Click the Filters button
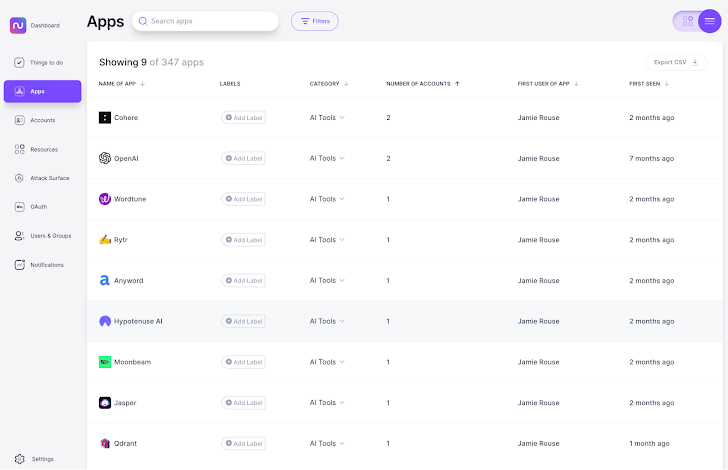Screen dimensions: 728x470 [314, 21]
